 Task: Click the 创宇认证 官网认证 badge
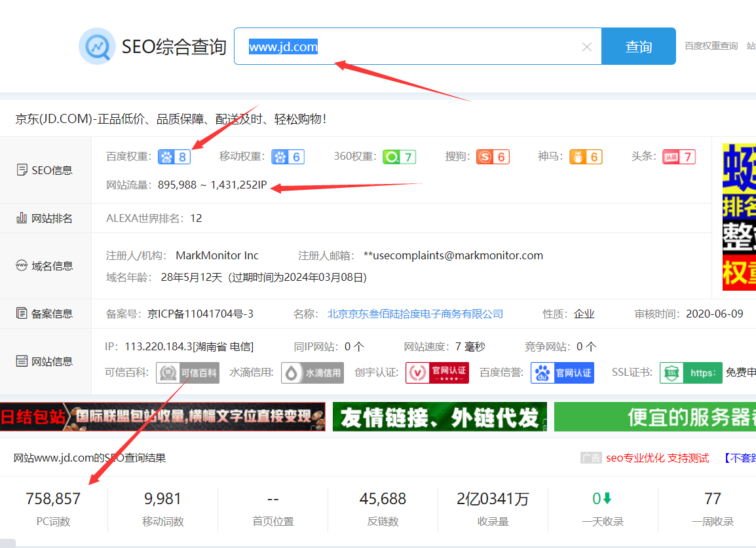(x=438, y=373)
